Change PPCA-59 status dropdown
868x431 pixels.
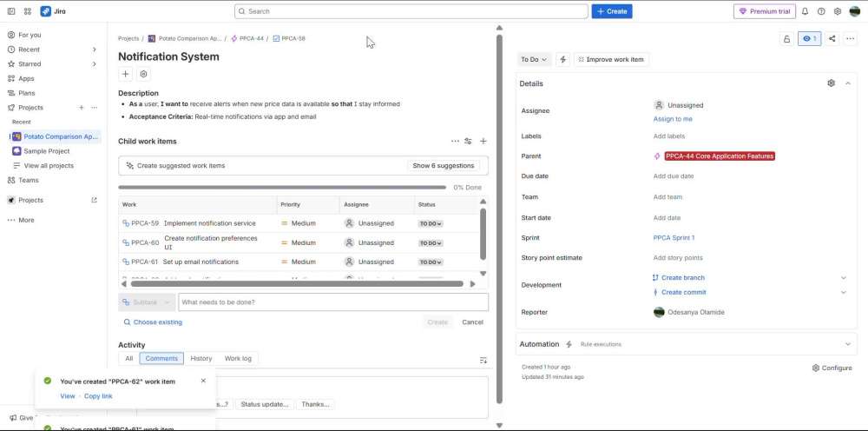click(431, 224)
